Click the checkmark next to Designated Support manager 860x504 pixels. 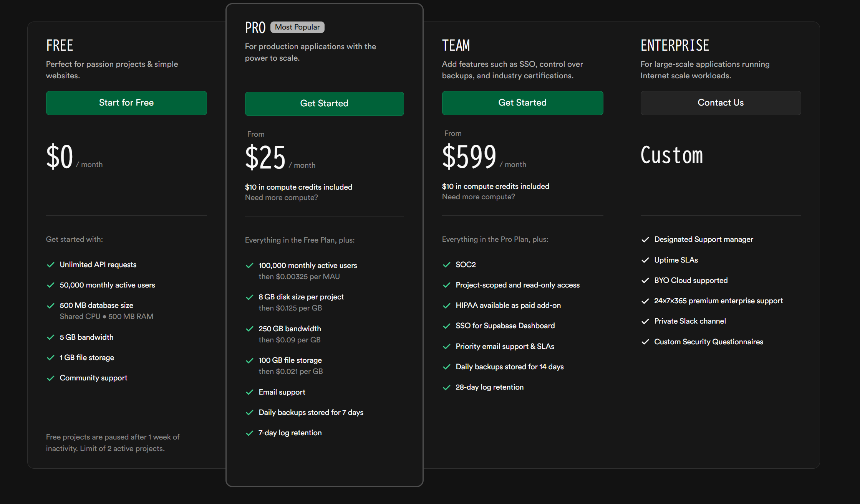coord(645,240)
